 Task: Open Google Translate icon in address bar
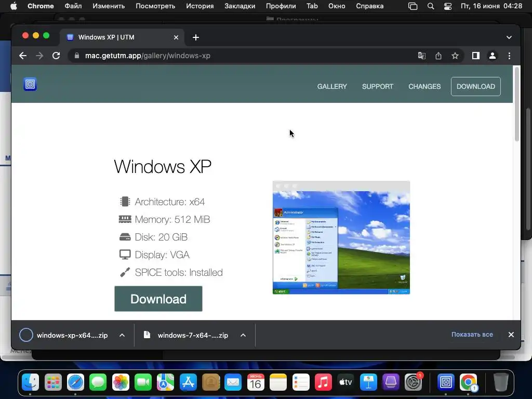click(421, 56)
